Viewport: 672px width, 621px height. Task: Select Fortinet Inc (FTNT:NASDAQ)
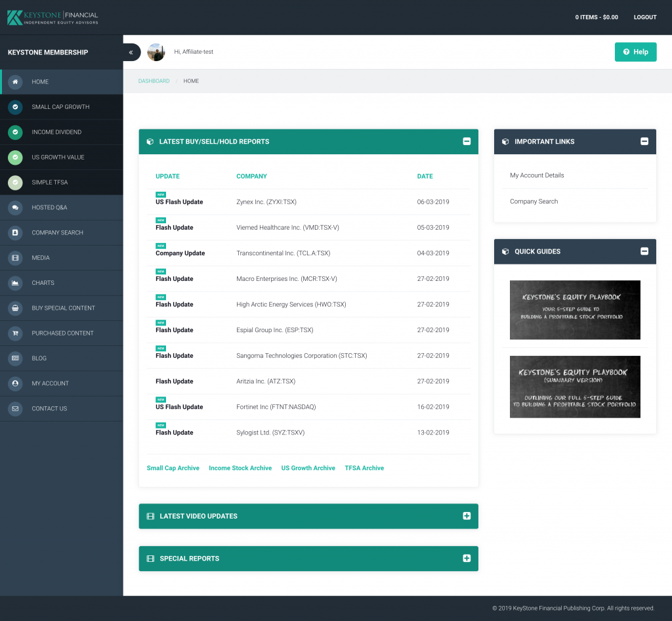(x=276, y=407)
